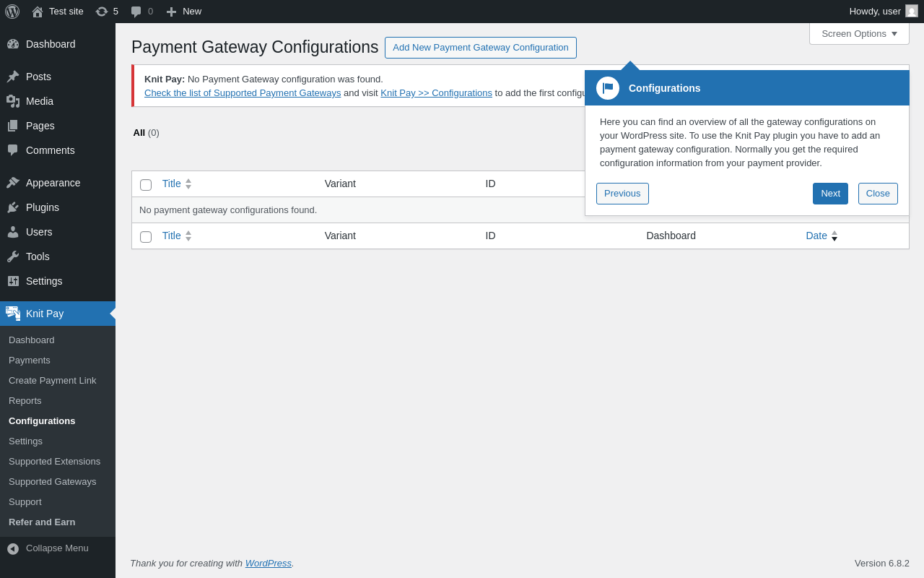
Task: Click the Tools wrench icon
Action: point(13,256)
